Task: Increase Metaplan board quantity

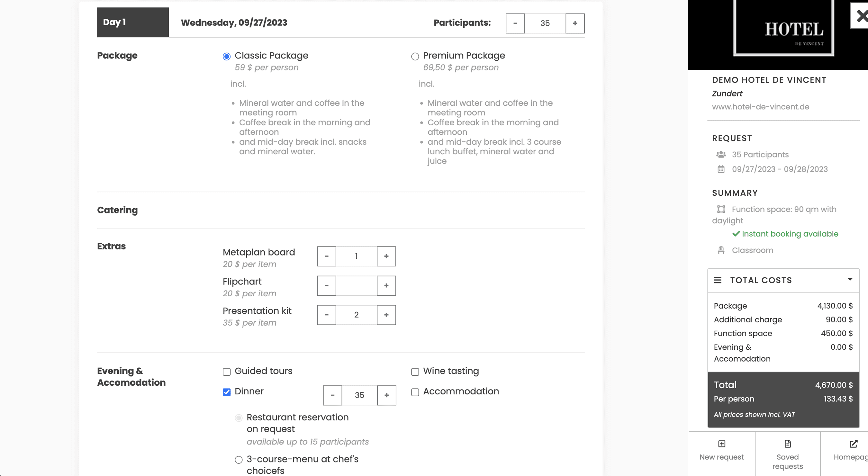Action: click(x=386, y=256)
